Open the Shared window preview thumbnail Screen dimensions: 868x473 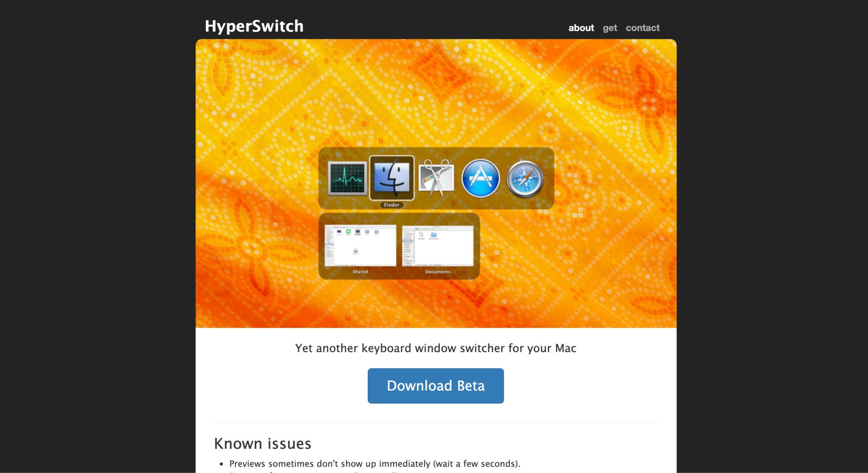(x=360, y=246)
